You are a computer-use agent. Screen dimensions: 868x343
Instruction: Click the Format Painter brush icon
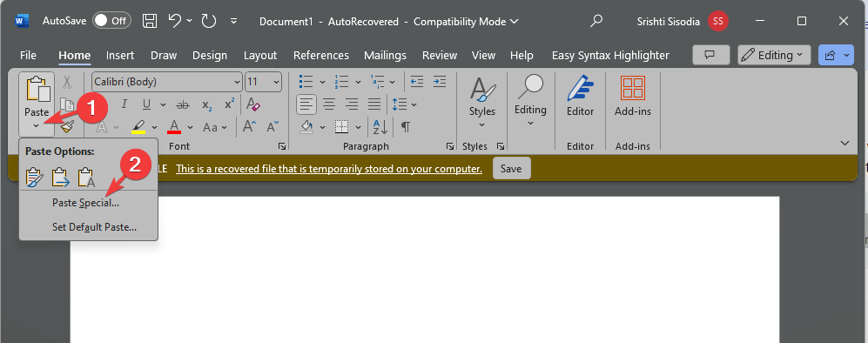(x=68, y=127)
